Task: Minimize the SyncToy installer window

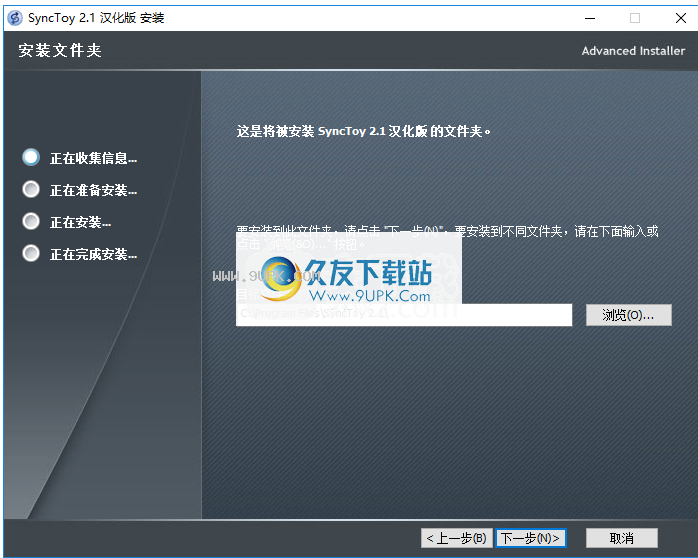Action: (590, 18)
